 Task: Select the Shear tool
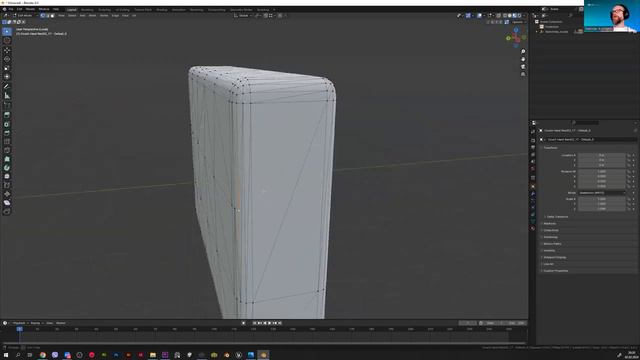7,202
